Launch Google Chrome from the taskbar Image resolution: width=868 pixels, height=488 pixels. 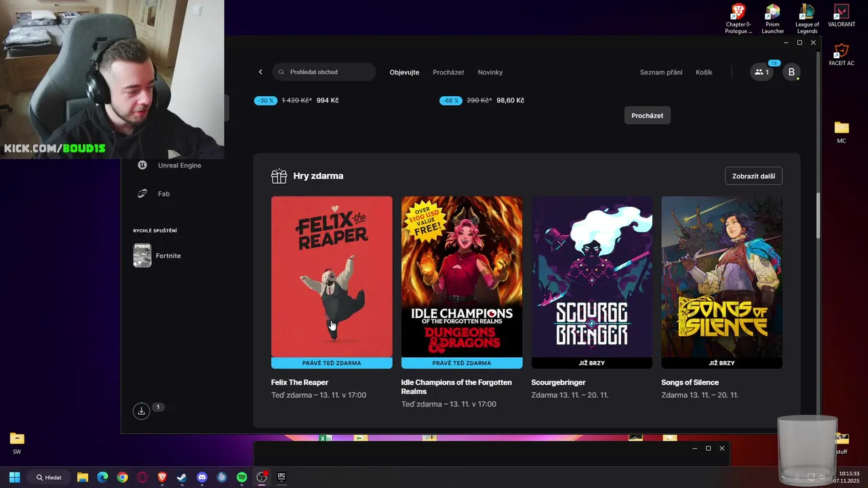(122, 477)
